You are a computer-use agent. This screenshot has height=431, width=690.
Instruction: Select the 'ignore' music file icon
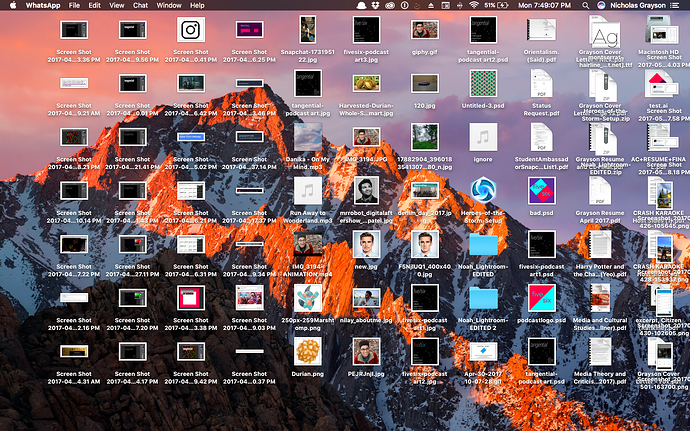coord(483,137)
